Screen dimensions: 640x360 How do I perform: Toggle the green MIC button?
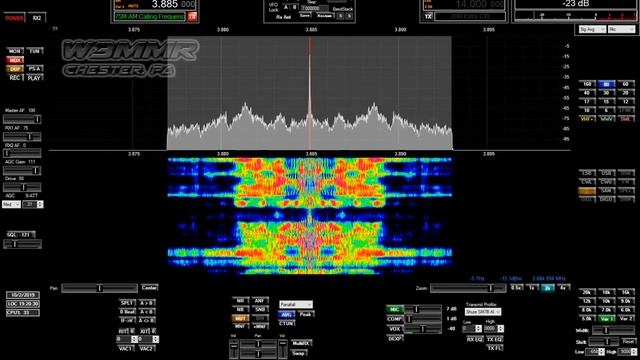tap(394, 309)
